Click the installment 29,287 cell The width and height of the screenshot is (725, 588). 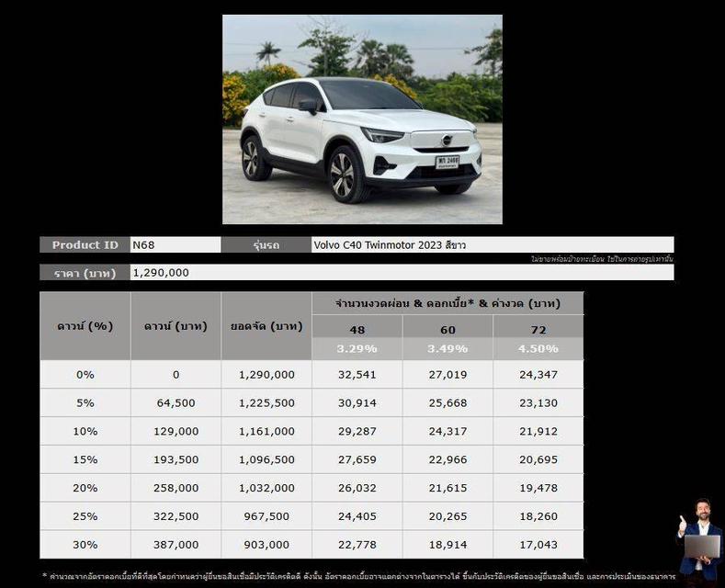pyautogui.click(x=357, y=431)
